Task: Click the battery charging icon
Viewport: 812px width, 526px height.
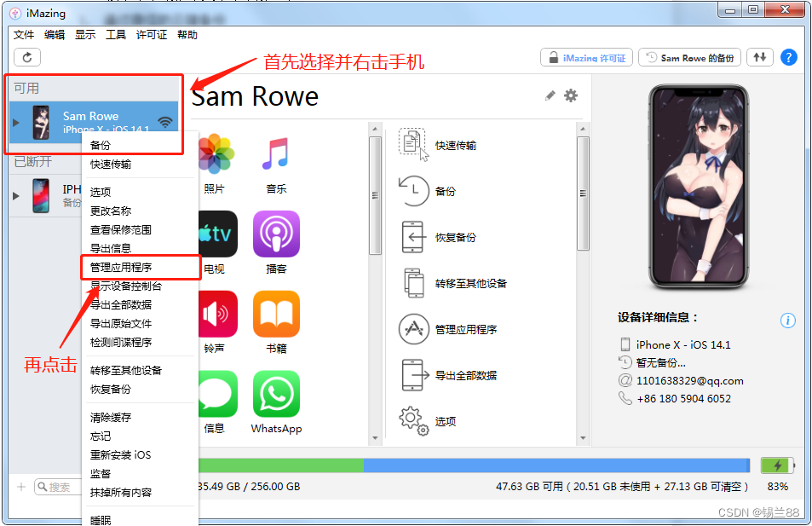Action: click(x=777, y=465)
